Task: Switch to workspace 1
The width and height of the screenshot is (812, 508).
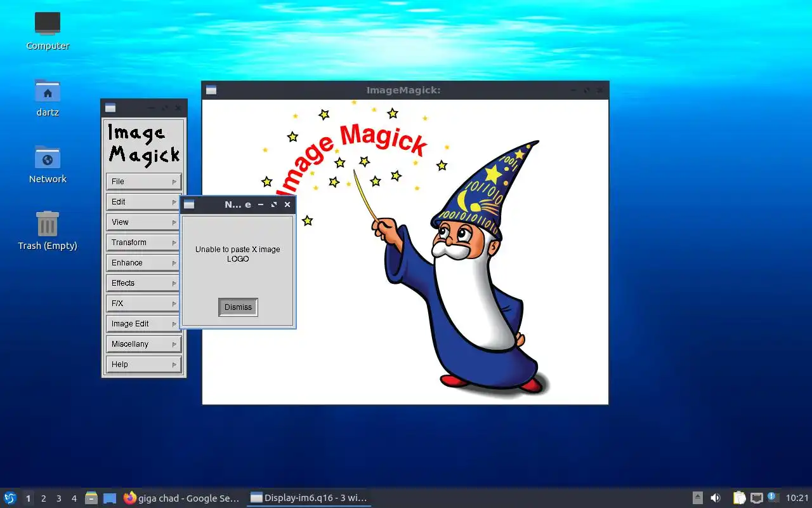Action: coord(28,498)
